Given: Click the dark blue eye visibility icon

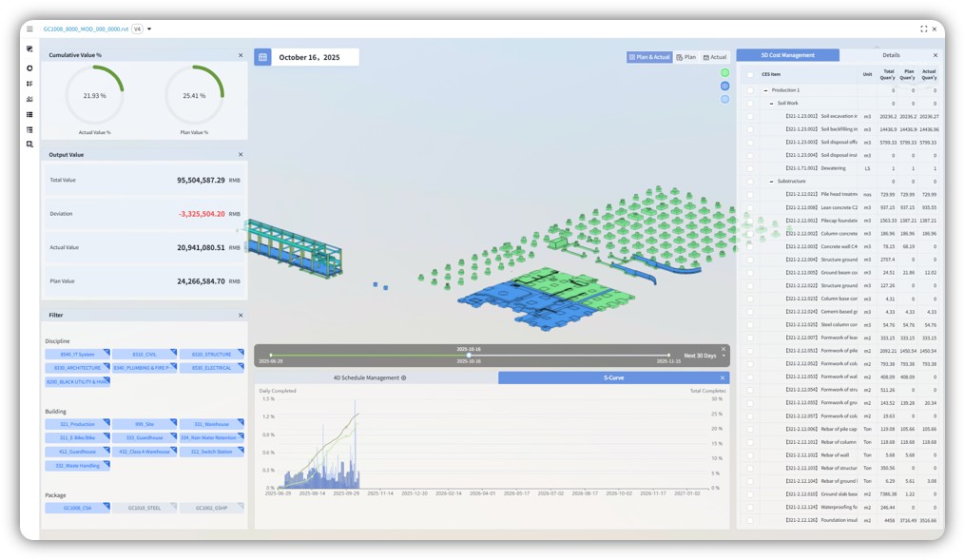Looking at the screenshot, I should coord(724,86).
